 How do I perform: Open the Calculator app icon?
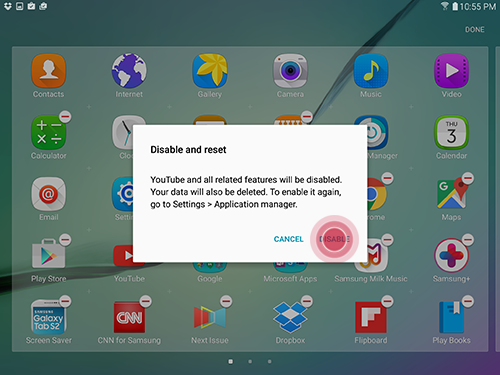pyautogui.click(x=49, y=132)
